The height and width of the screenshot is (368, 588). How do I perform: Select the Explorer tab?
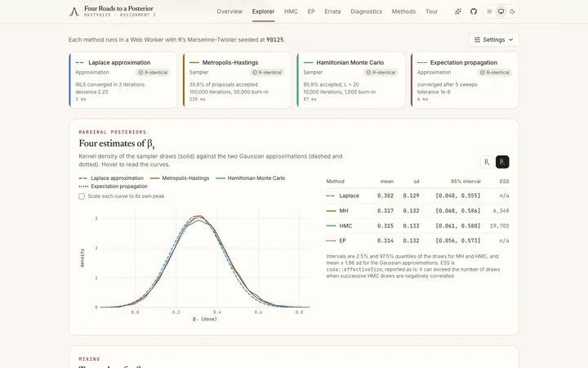263,11
